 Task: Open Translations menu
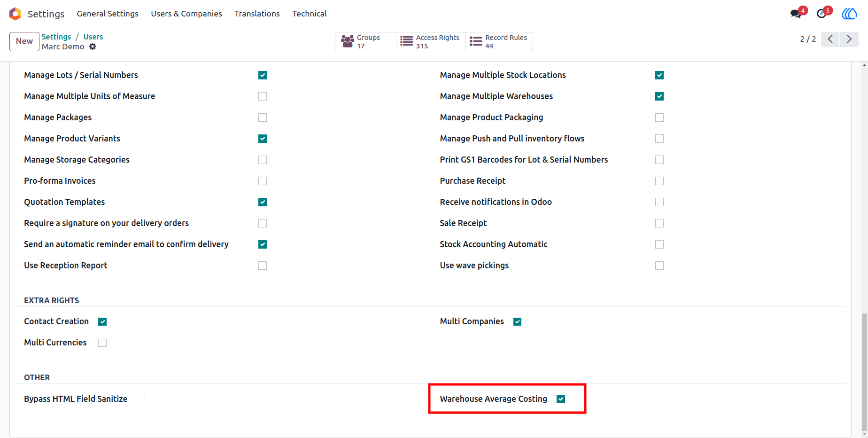tap(257, 14)
